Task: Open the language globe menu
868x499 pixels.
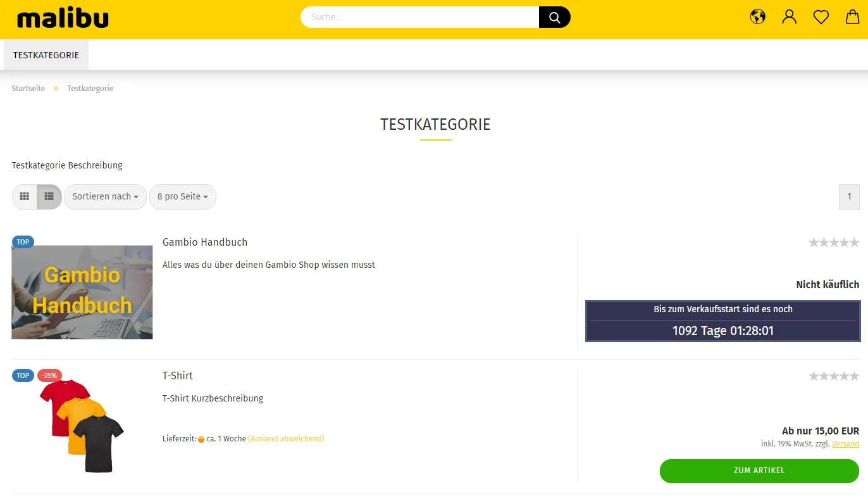Action: point(758,17)
